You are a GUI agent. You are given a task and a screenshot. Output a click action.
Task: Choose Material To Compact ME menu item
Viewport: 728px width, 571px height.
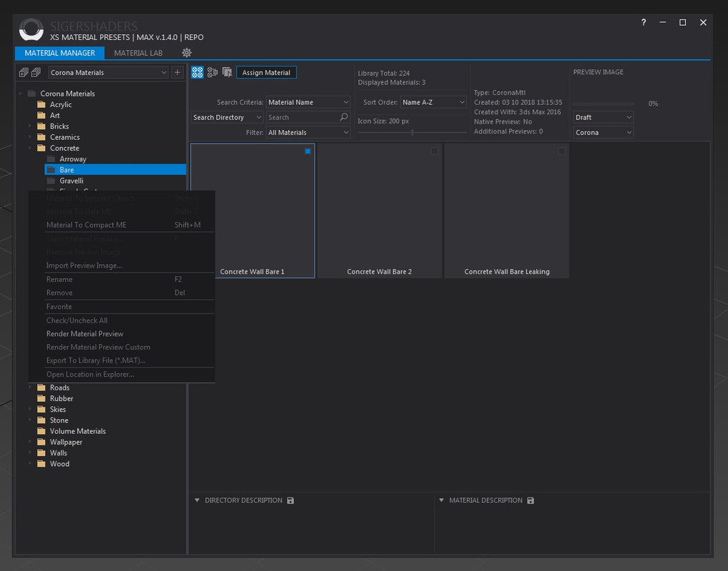pyautogui.click(x=121, y=225)
